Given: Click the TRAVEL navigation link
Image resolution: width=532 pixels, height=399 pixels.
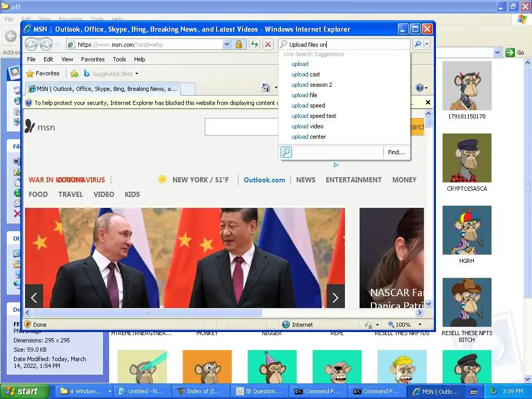Looking at the screenshot, I should pyautogui.click(x=71, y=194).
